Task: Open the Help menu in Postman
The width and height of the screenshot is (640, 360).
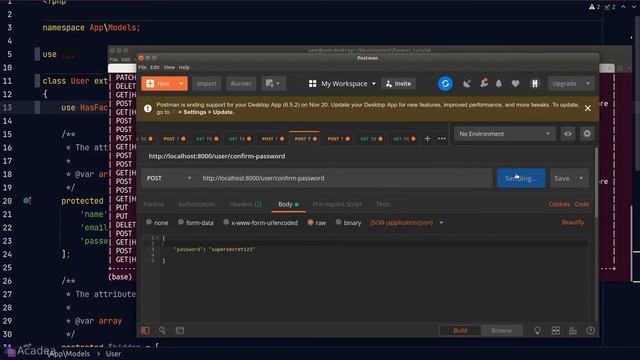Action: [x=184, y=67]
